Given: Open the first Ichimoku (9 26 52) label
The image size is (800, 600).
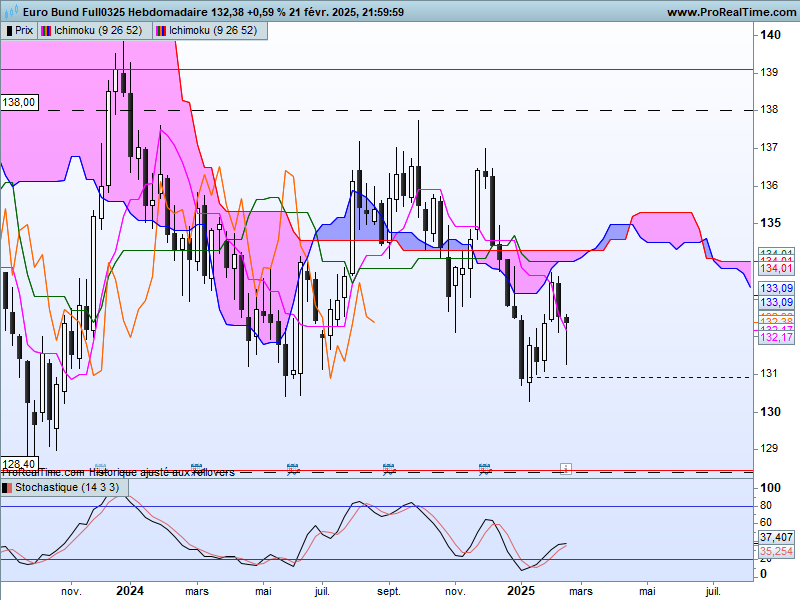Looking at the screenshot, I should point(98,31).
